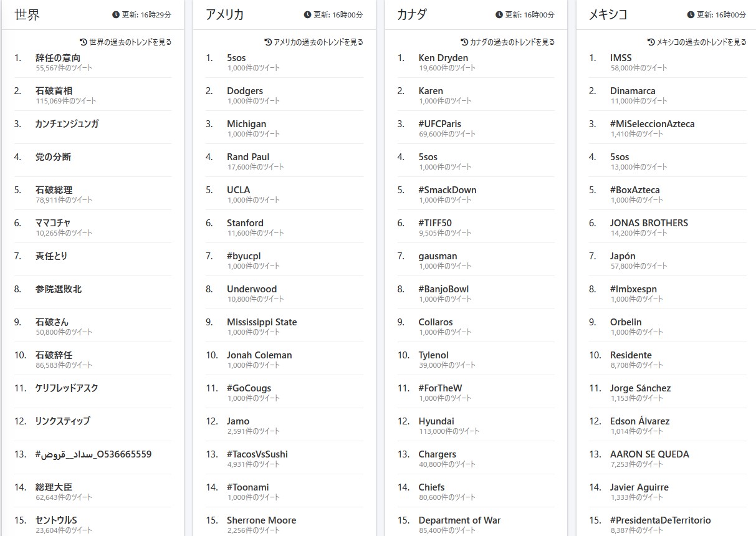Click the Department of War trend

click(459, 520)
